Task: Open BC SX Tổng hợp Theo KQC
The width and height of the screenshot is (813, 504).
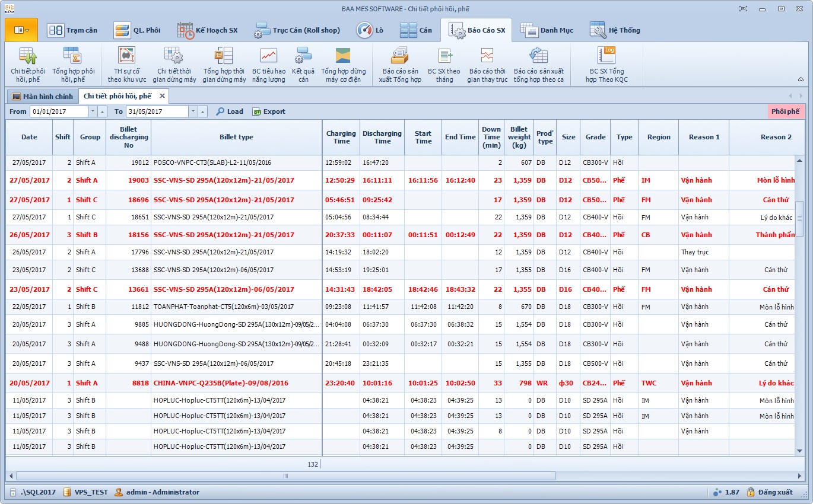Action: point(606,64)
